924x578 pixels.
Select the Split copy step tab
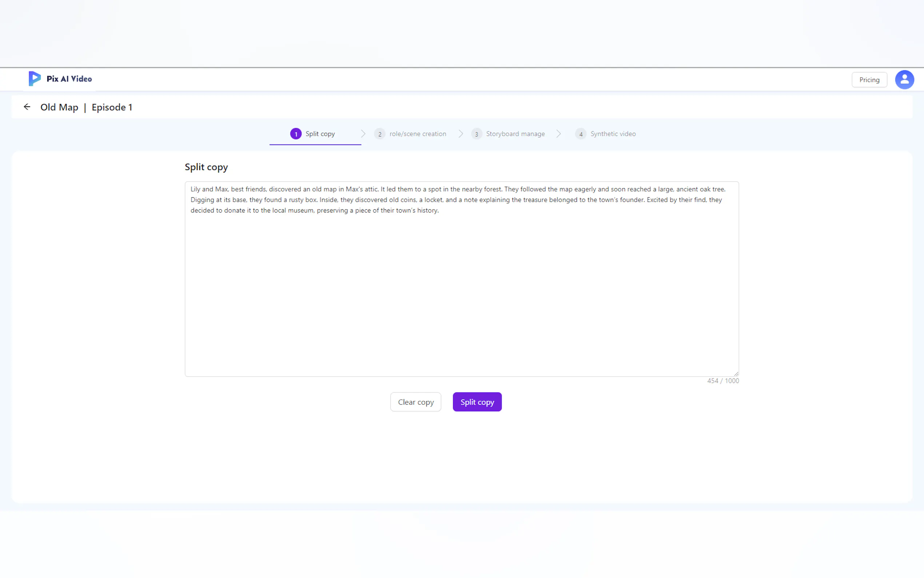tap(320, 134)
